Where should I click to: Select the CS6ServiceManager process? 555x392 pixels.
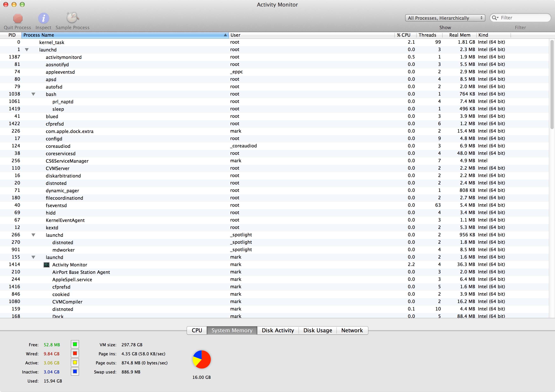click(x=274, y=161)
